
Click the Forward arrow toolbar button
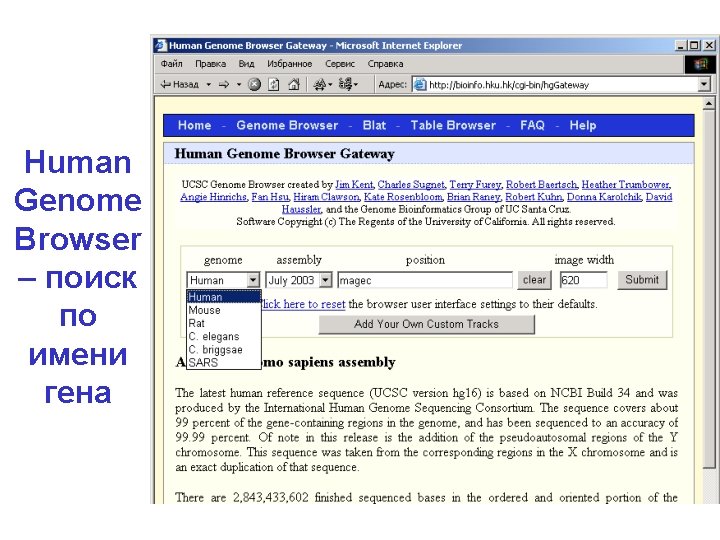pyautogui.click(x=224, y=84)
